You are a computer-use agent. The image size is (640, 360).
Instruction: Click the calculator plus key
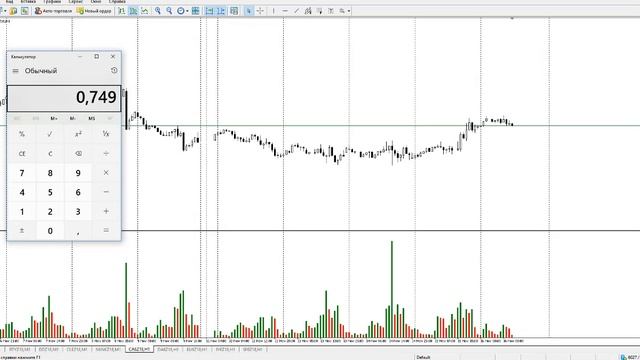coord(106,211)
